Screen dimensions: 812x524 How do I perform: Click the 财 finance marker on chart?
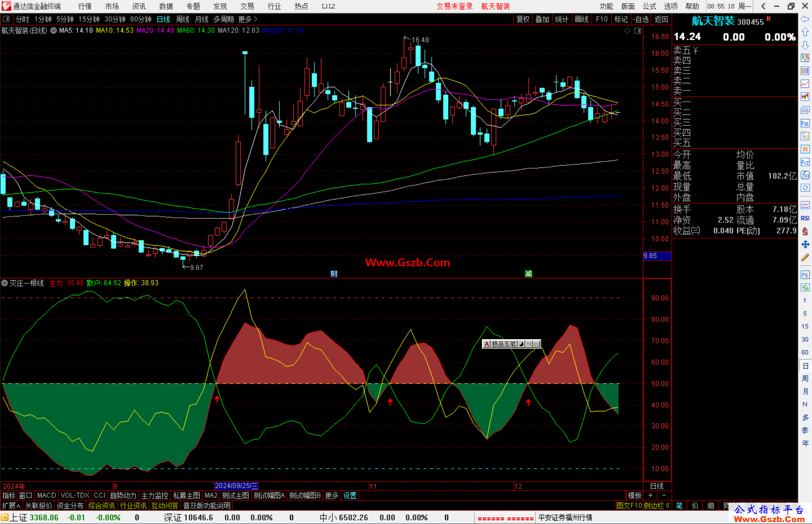click(x=334, y=273)
